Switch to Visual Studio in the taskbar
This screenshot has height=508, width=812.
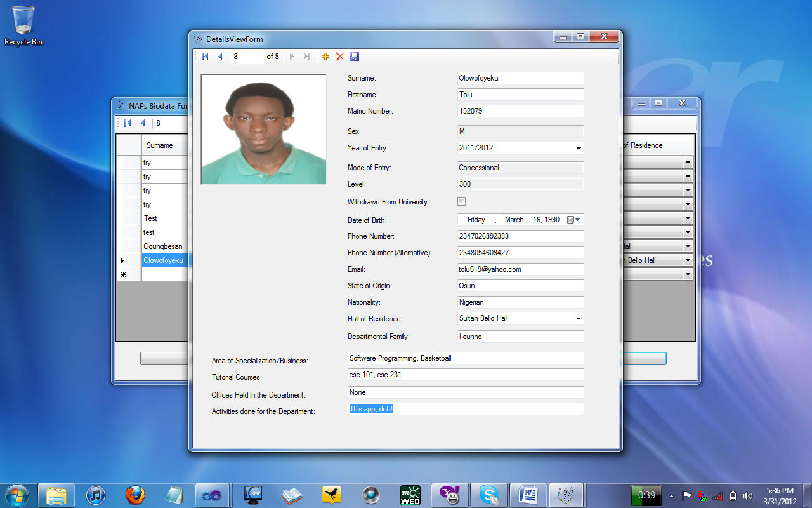pyautogui.click(x=213, y=495)
